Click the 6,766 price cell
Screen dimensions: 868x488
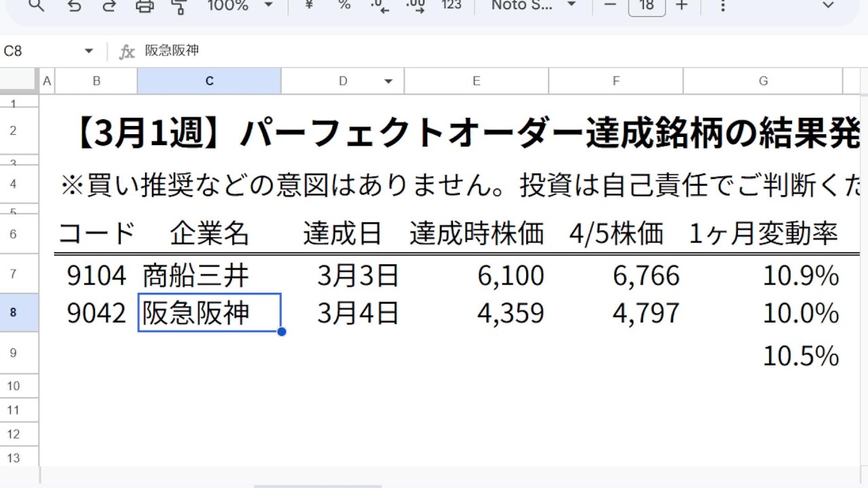(616, 275)
